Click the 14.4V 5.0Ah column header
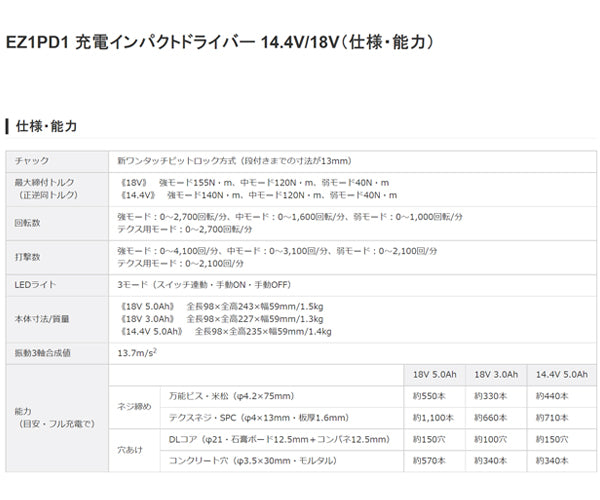Viewport: 600px width, 500px height. pyautogui.click(x=562, y=375)
